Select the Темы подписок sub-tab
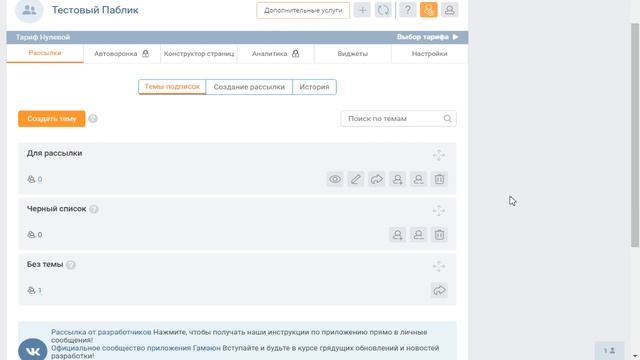The width and height of the screenshot is (640, 360). tap(172, 87)
